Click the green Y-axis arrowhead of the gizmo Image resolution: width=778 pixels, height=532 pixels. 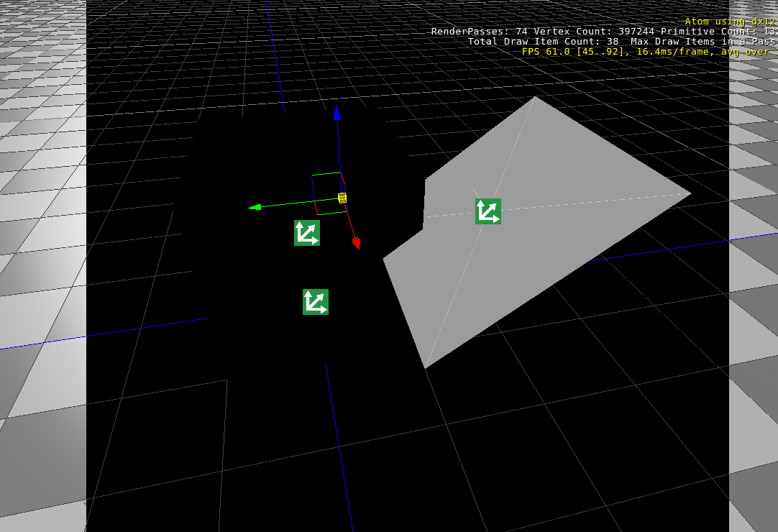pos(255,207)
